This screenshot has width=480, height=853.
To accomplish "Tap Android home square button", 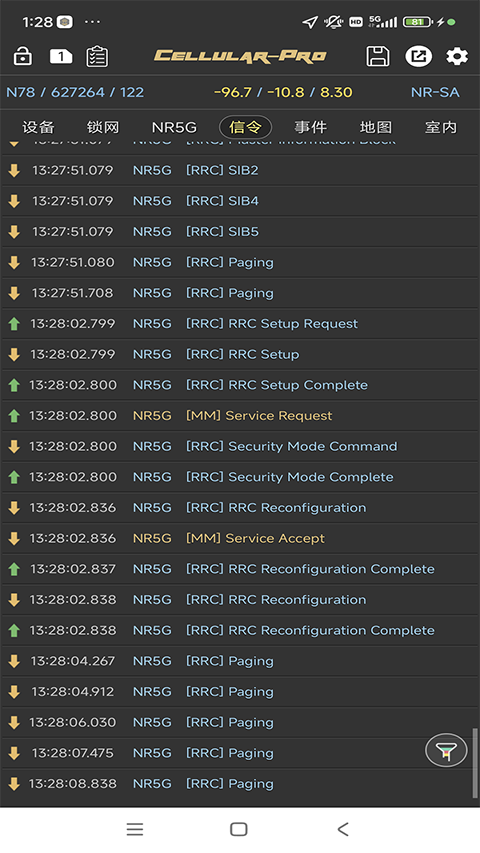I will point(239,829).
